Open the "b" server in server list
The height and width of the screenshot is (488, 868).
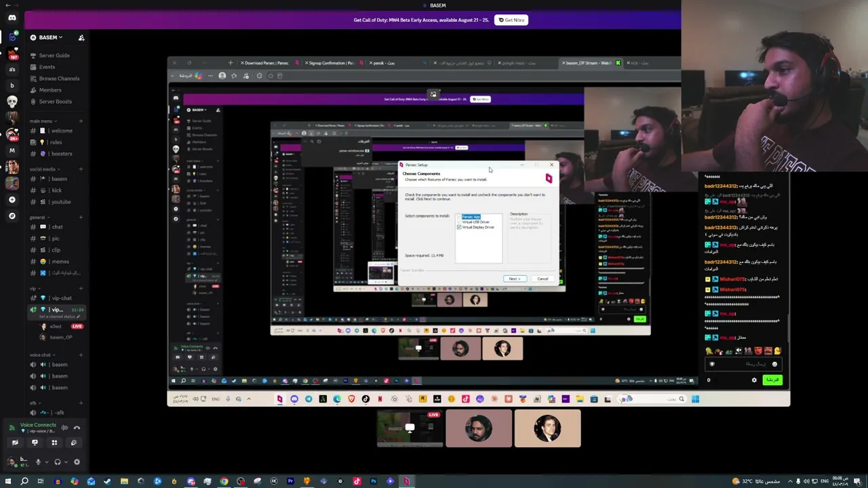(12, 85)
